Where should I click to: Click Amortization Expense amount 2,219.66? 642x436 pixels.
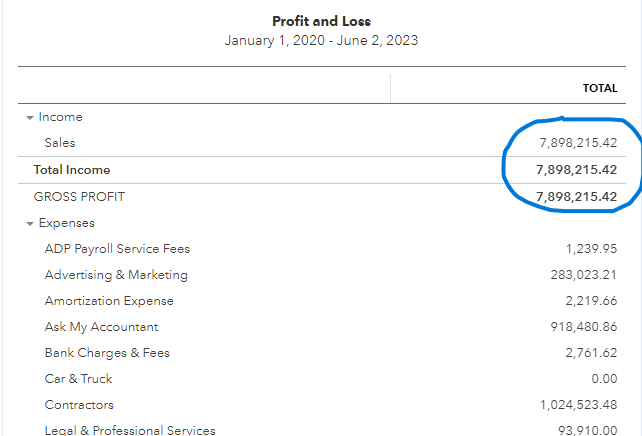click(x=589, y=301)
